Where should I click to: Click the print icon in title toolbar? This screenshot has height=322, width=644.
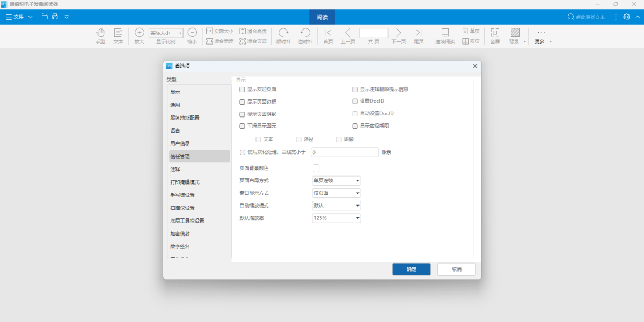click(x=55, y=17)
